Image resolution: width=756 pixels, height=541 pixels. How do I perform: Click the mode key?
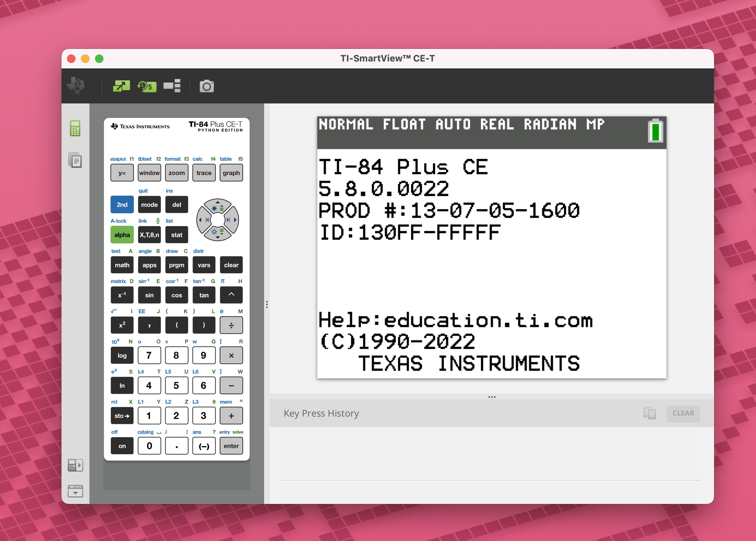pos(150,204)
